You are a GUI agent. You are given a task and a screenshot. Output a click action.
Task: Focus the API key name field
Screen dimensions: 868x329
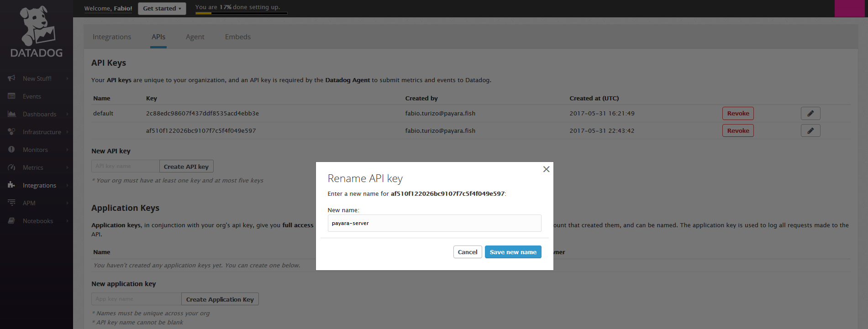[x=126, y=166]
